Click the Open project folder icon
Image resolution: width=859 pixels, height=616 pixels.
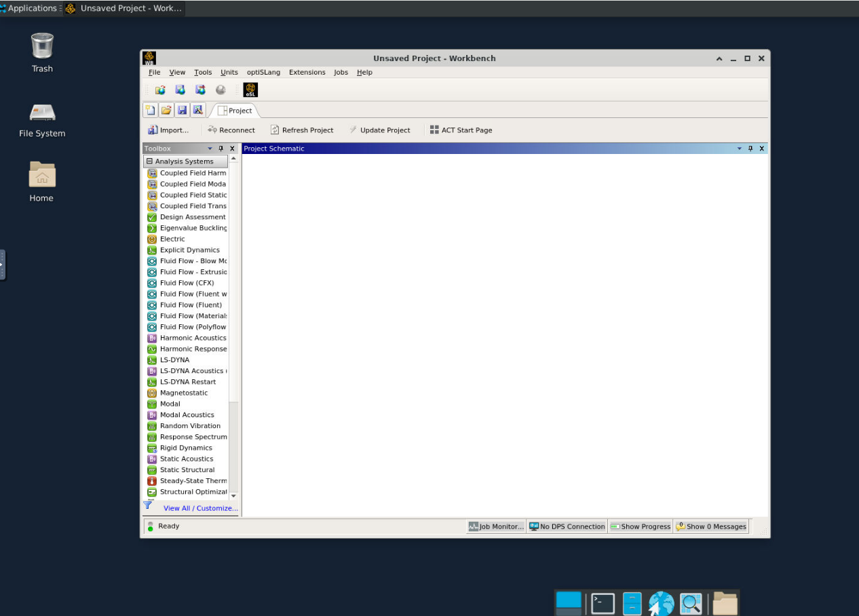point(166,110)
